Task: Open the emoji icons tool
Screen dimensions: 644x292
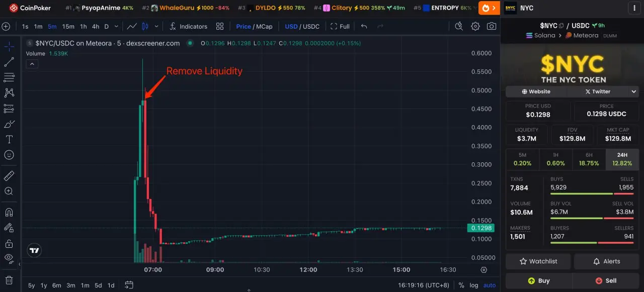Action: pos(9,155)
